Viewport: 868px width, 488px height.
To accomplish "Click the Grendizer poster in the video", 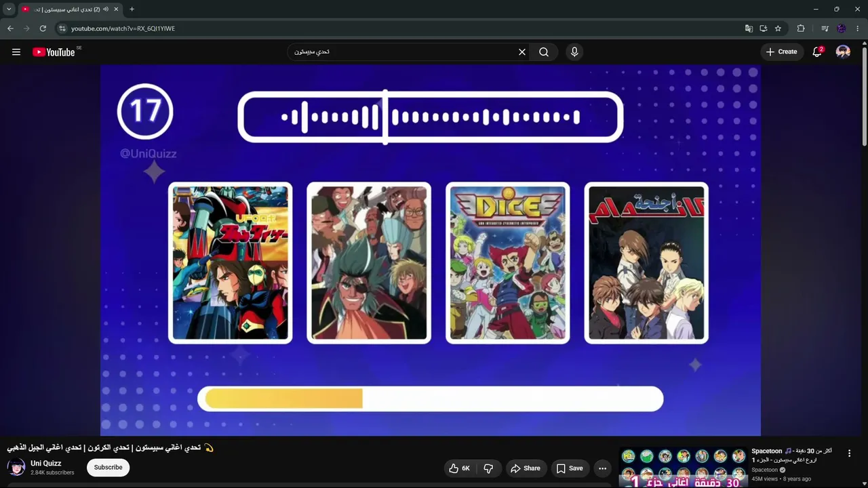I will (231, 263).
